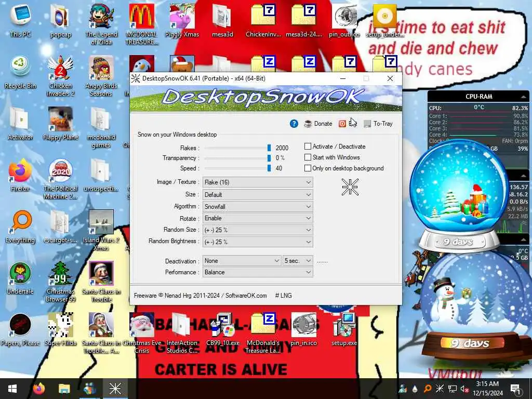Open the notification center in the taskbar
This screenshot has height=399, width=532.
[x=515, y=389]
